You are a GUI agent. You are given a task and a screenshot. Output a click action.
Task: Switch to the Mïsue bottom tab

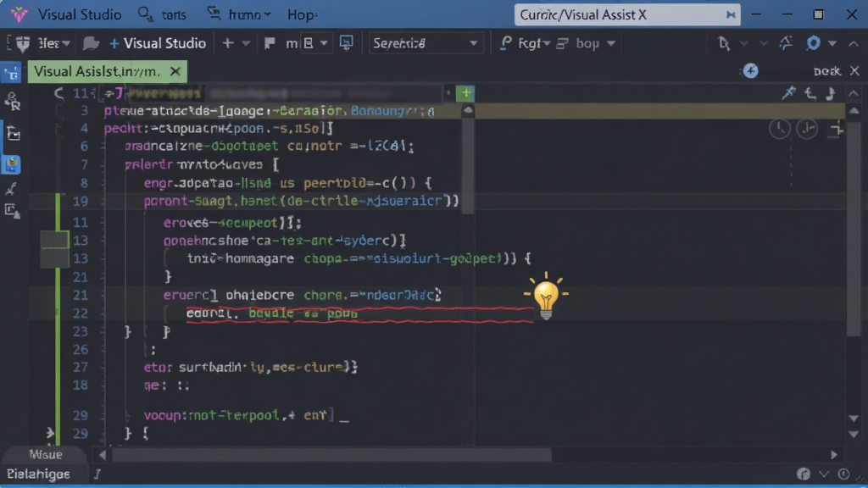point(46,454)
